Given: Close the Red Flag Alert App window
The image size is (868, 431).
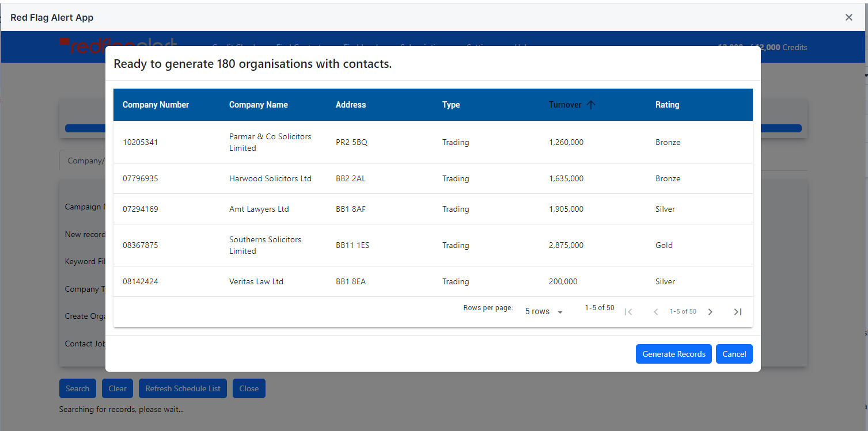Looking at the screenshot, I should click(x=848, y=17).
